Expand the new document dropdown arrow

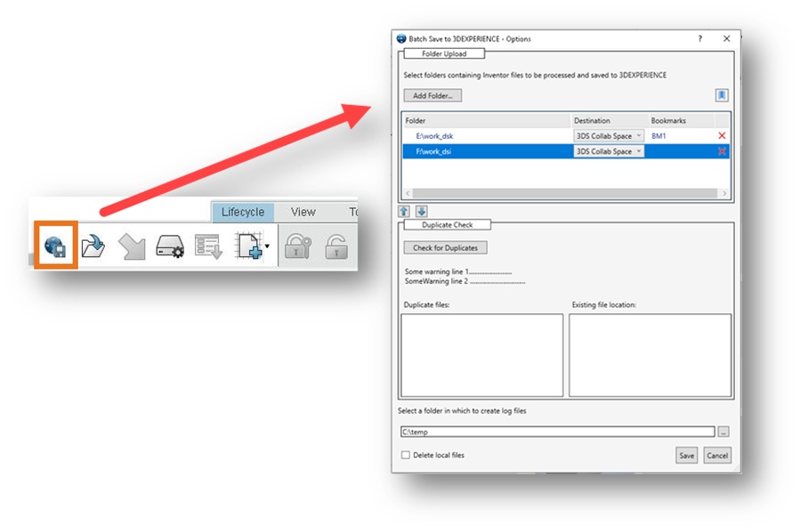(267, 246)
